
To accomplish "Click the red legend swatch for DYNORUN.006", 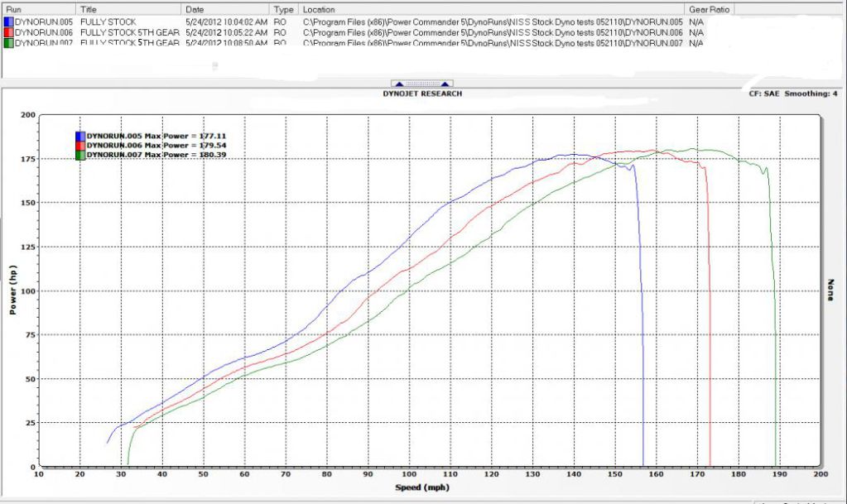I will [x=79, y=145].
